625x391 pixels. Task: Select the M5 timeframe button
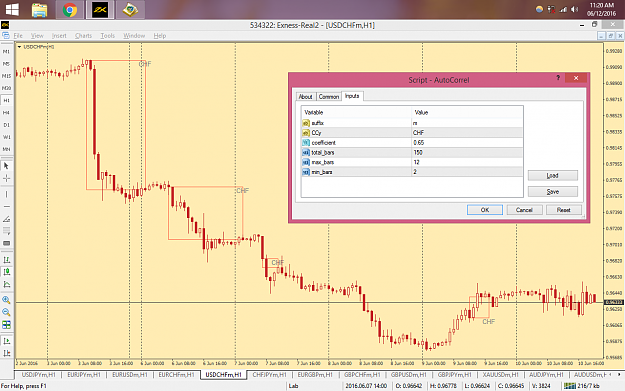pos(6,64)
